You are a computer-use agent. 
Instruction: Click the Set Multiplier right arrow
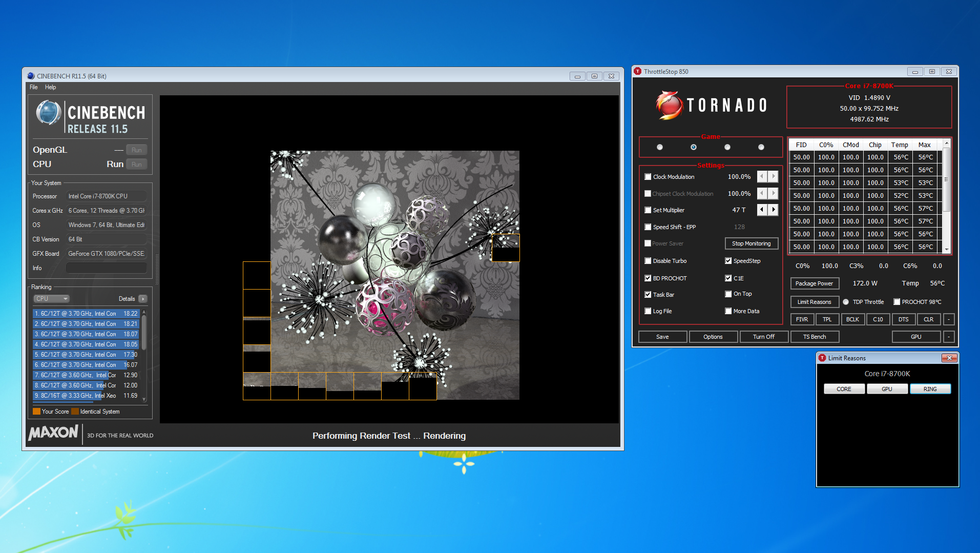coord(773,210)
